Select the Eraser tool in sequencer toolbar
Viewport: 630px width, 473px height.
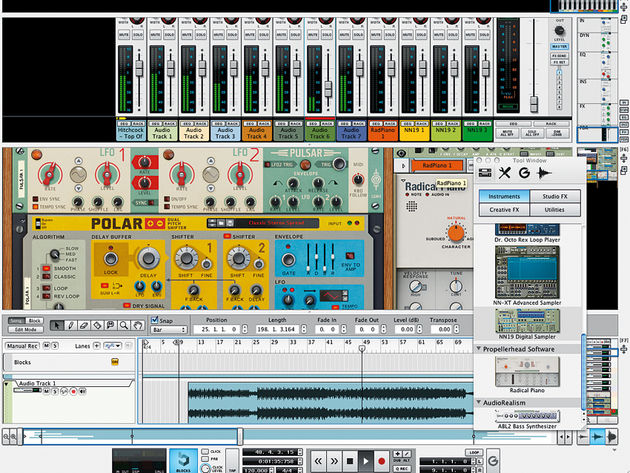click(x=84, y=325)
